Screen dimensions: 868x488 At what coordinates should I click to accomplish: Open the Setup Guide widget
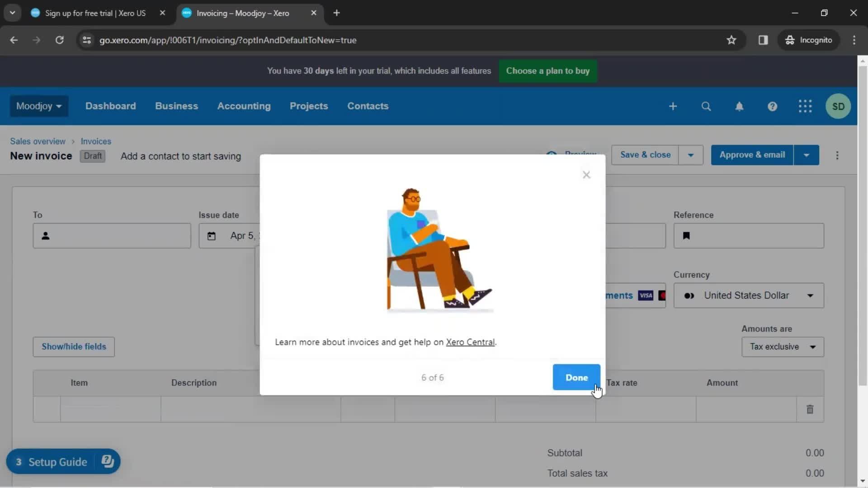(63, 461)
